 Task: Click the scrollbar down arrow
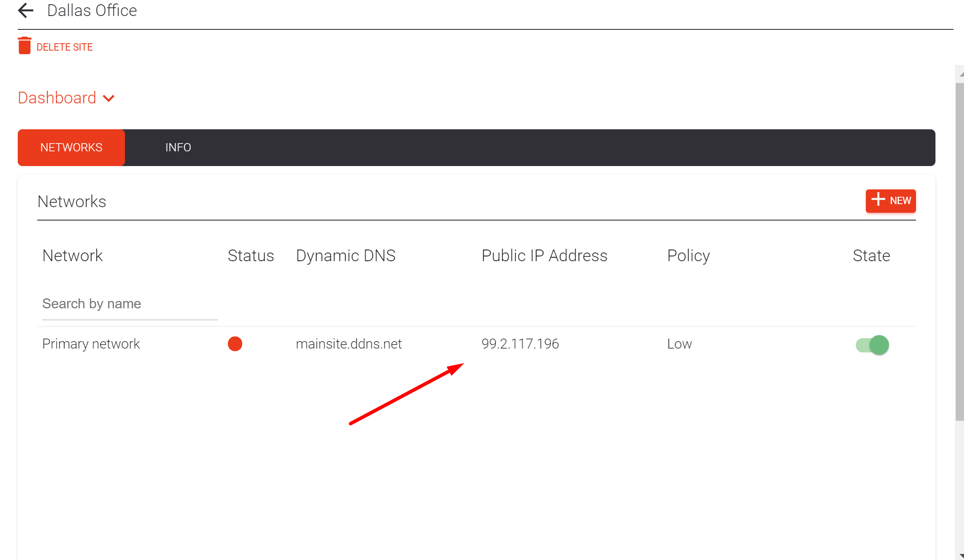click(961, 556)
